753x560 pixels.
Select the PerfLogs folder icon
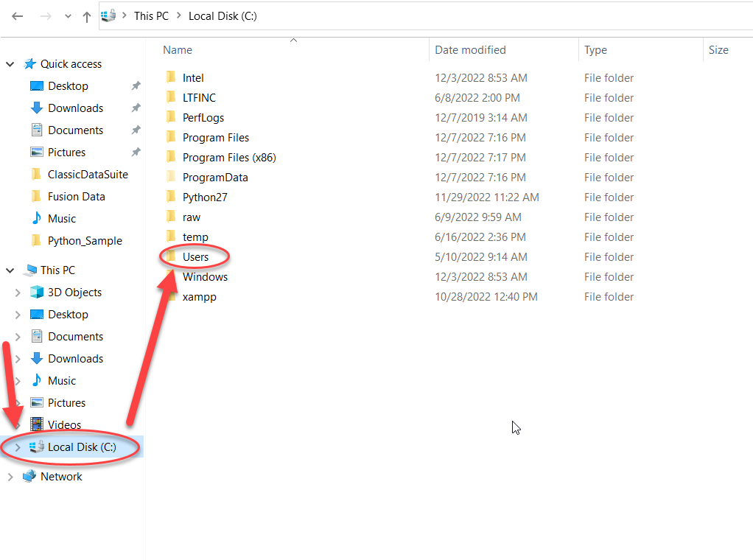[x=171, y=117]
